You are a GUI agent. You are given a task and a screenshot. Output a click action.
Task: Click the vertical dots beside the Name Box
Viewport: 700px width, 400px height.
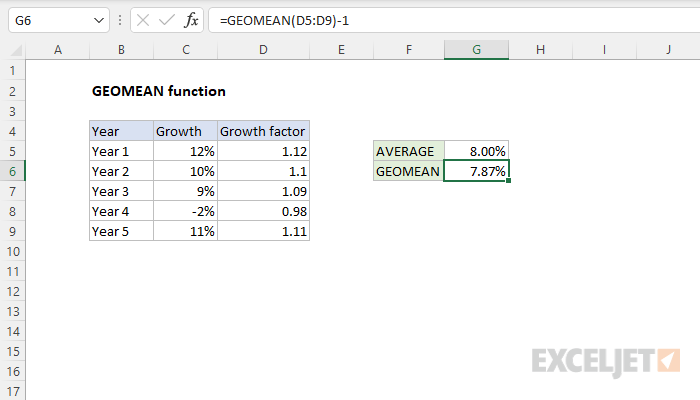click(x=120, y=20)
